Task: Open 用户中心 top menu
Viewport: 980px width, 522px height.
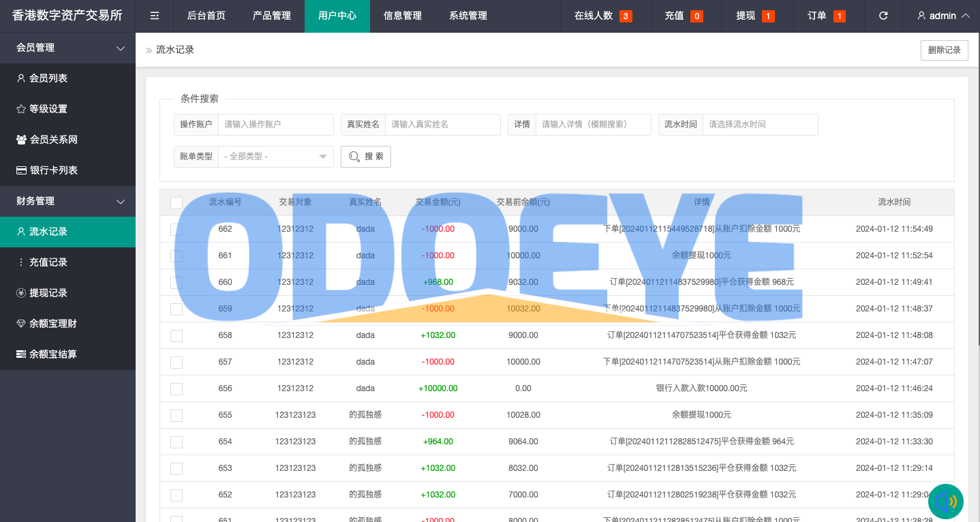Action: [x=337, y=16]
